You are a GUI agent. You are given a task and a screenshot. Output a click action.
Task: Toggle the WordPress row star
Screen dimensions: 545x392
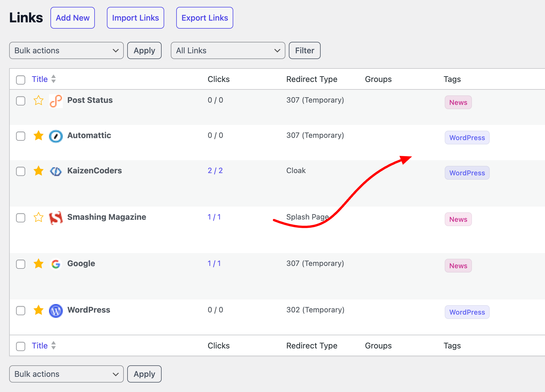coord(38,310)
